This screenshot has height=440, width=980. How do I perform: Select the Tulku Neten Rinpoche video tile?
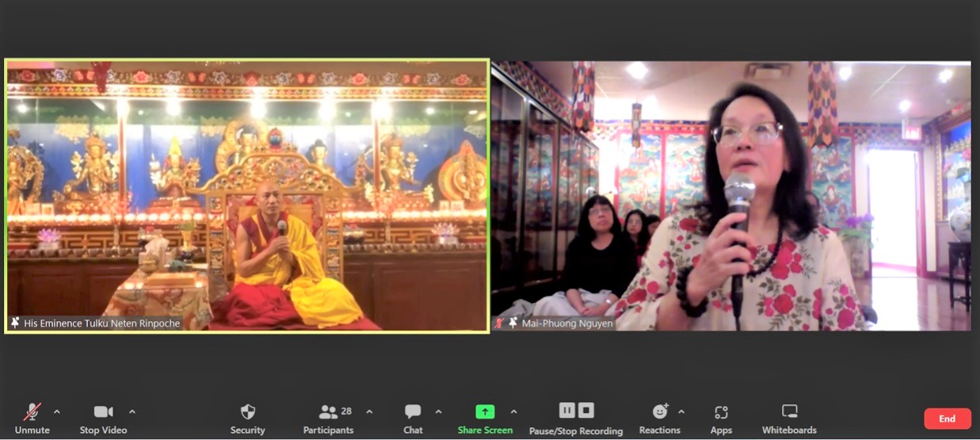pyautogui.click(x=246, y=196)
